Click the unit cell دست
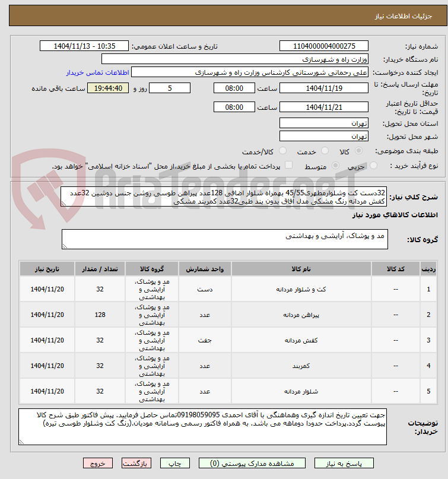Image resolution: width=448 pixels, height=479 pixels. [205, 289]
